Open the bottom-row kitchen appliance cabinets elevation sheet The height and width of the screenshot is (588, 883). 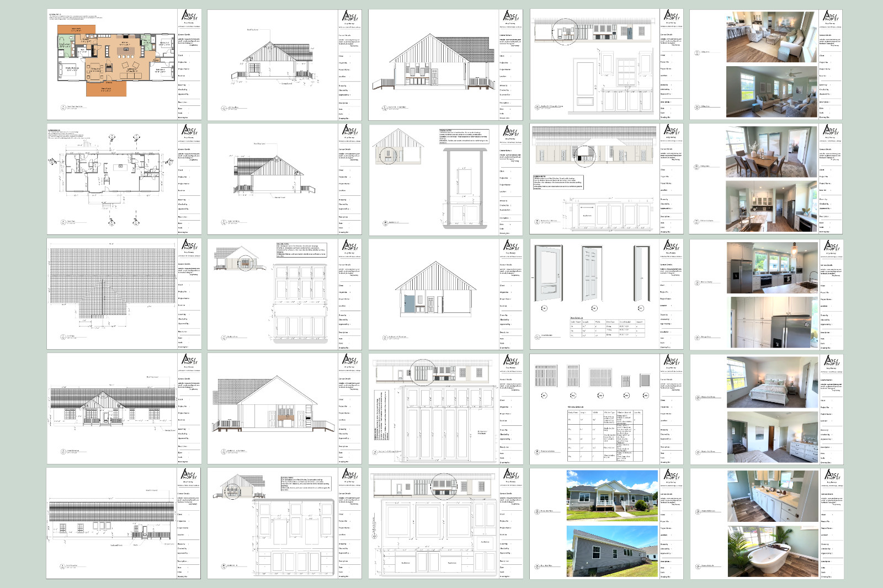pyautogui.click(x=445, y=523)
